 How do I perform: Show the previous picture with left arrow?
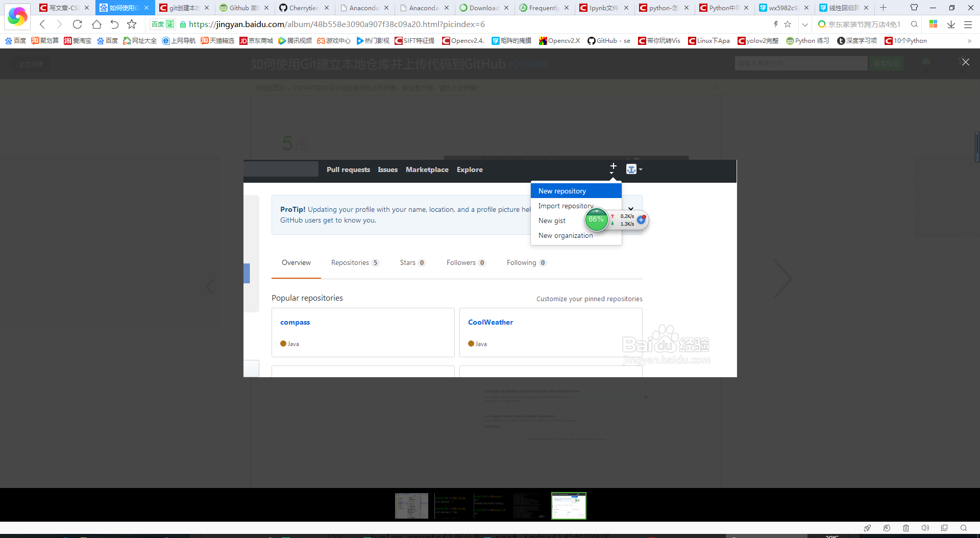(x=209, y=286)
